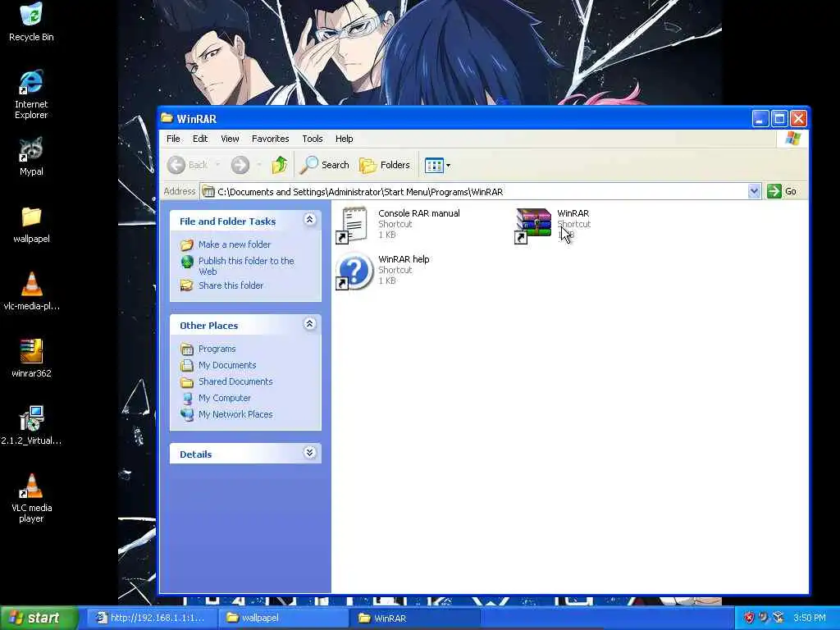
Task: Click the Up folder toolbar icon
Action: tap(279, 165)
